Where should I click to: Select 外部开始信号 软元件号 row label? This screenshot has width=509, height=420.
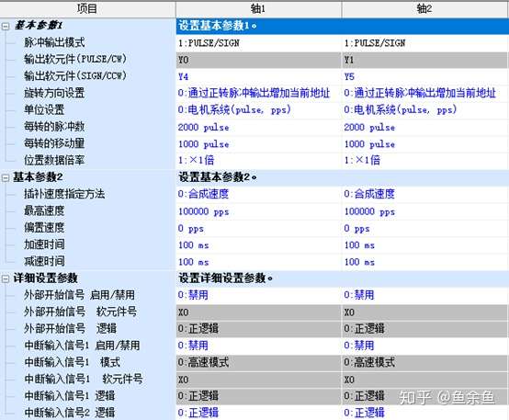(x=80, y=312)
